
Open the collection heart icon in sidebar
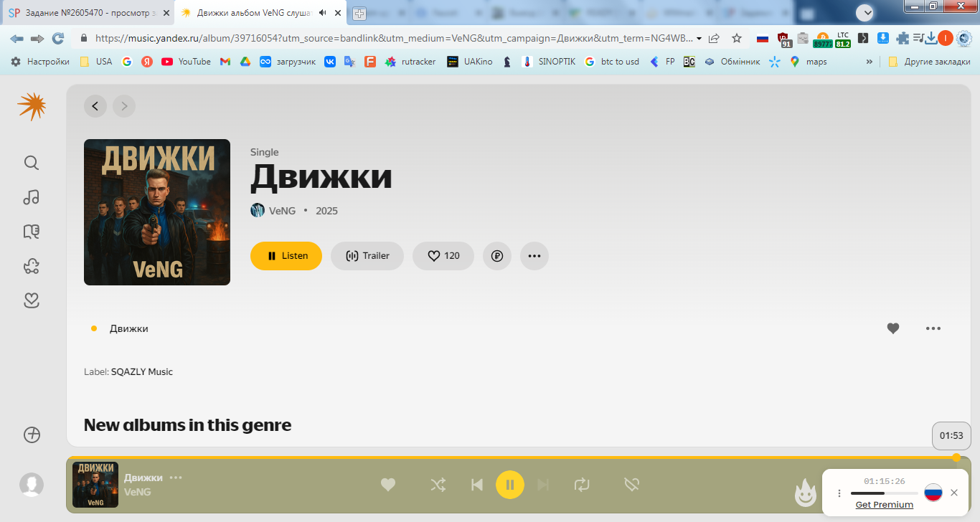click(x=32, y=300)
